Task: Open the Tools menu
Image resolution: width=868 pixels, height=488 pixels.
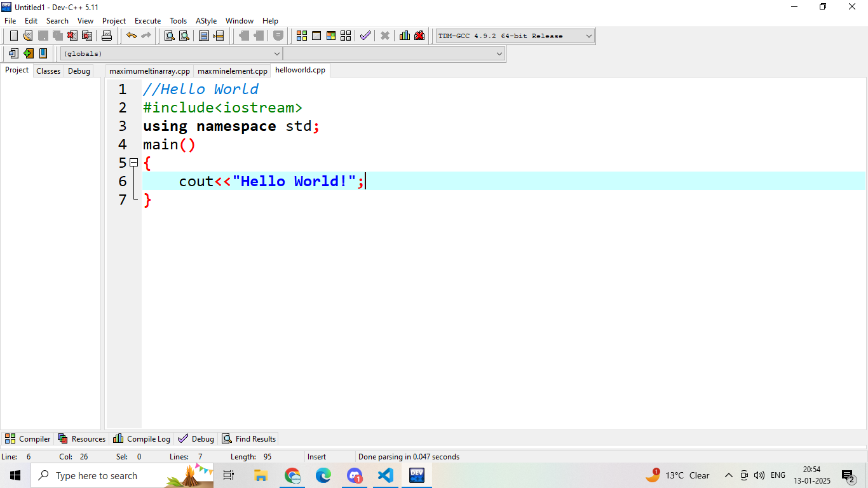Action: pos(179,21)
